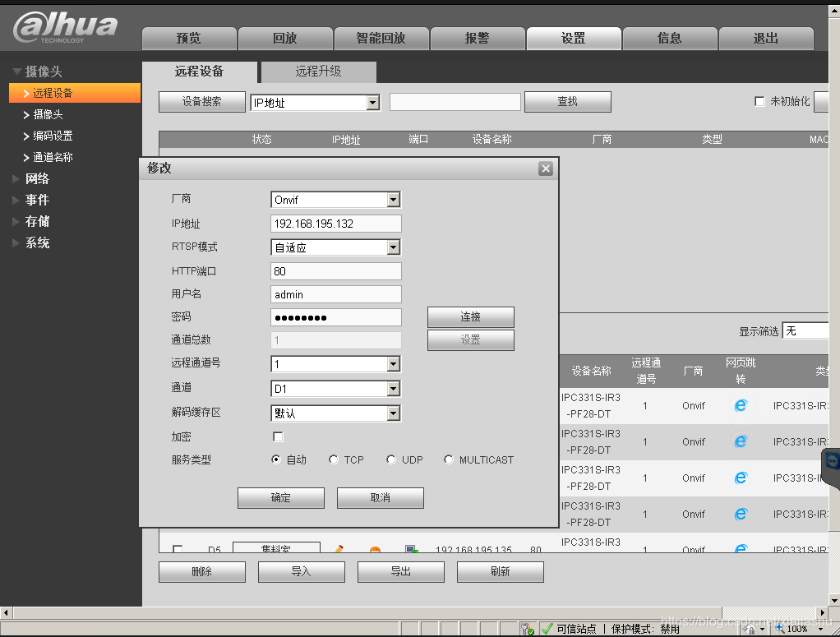The width and height of the screenshot is (840, 637).
Task: Check the D5 row selection checkbox
Action: [x=178, y=549]
